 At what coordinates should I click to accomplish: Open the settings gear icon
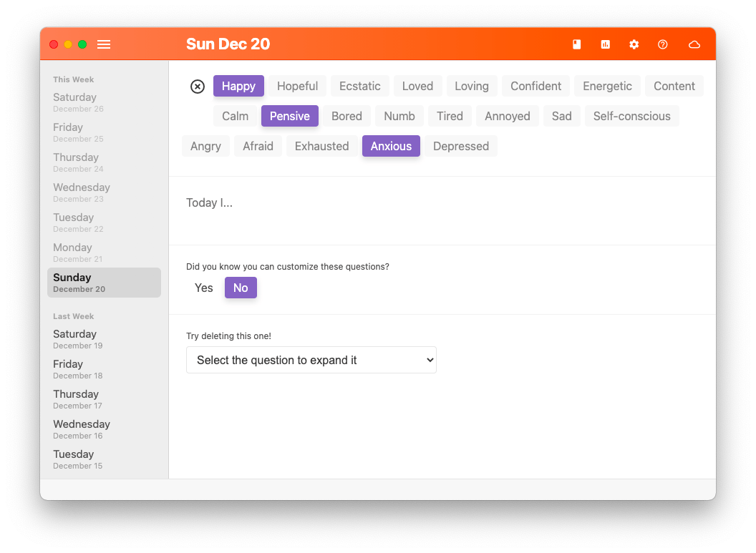point(634,44)
